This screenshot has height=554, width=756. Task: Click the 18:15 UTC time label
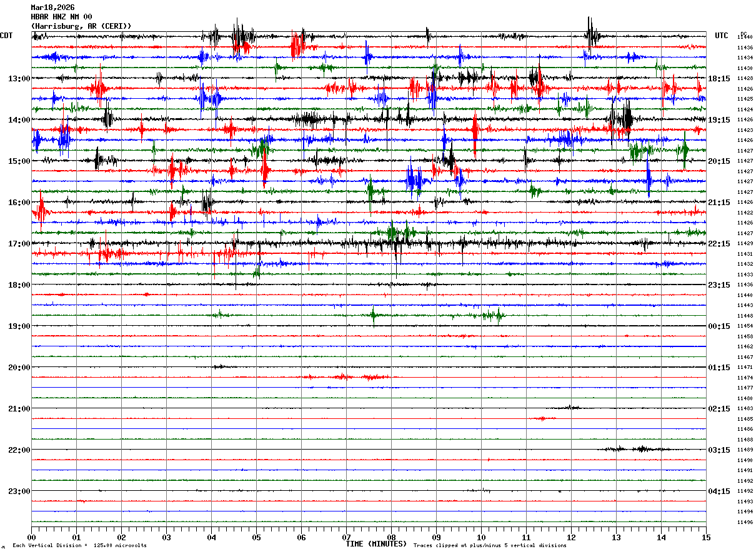tap(719, 79)
